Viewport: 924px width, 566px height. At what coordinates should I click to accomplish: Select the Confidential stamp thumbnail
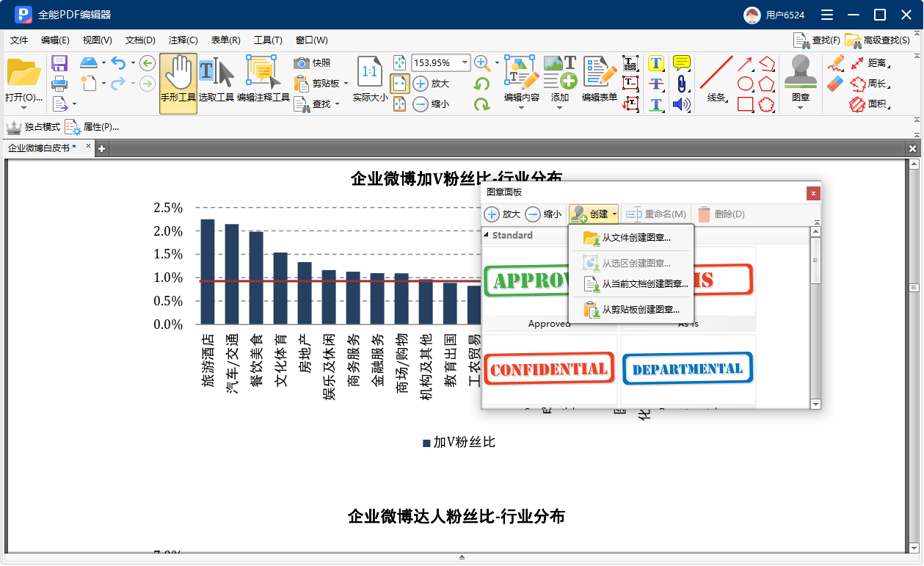point(549,369)
